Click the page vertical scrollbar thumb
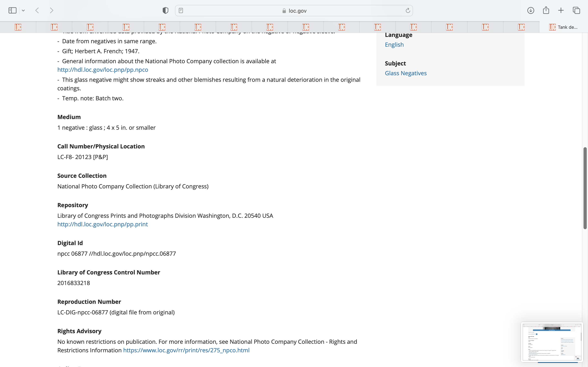 click(585, 188)
